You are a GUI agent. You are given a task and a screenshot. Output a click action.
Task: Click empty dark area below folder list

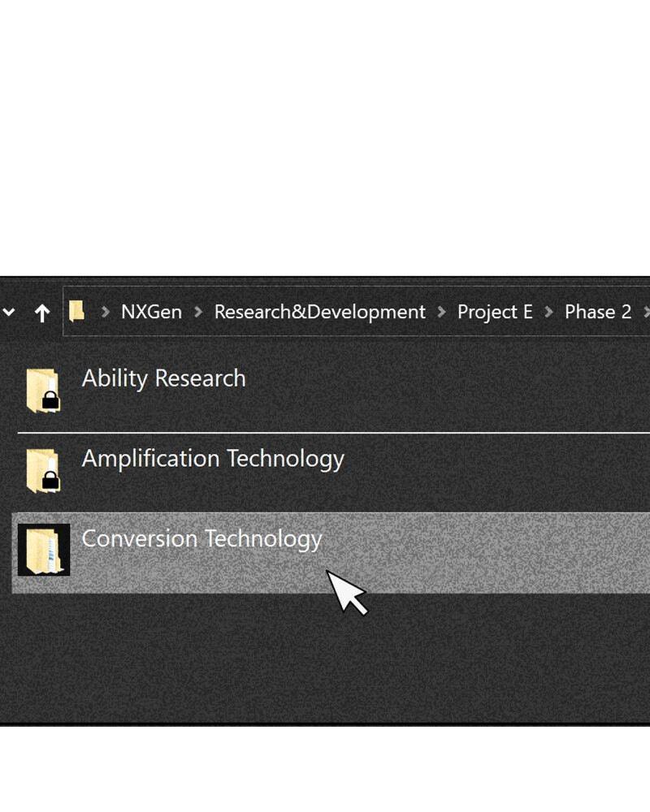[325, 658]
